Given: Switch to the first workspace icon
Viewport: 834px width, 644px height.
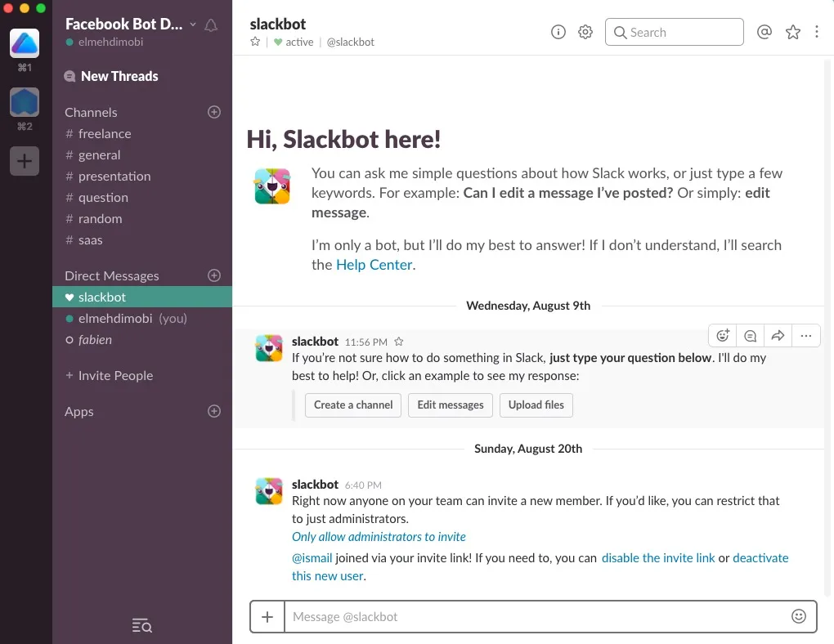Looking at the screenshot, I should 25,43.
